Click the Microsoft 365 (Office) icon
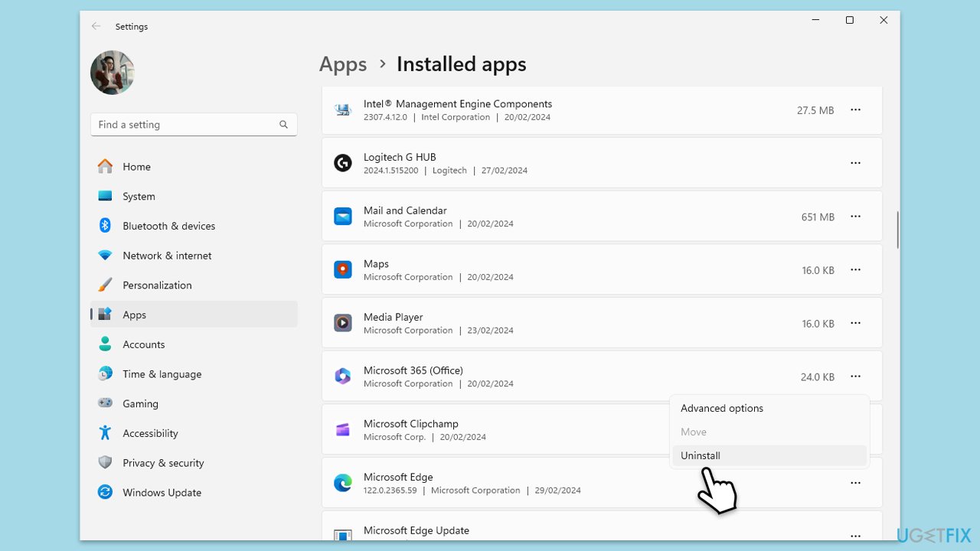The width and height of the screenshot is (980, 551). [x=342, y=377]
